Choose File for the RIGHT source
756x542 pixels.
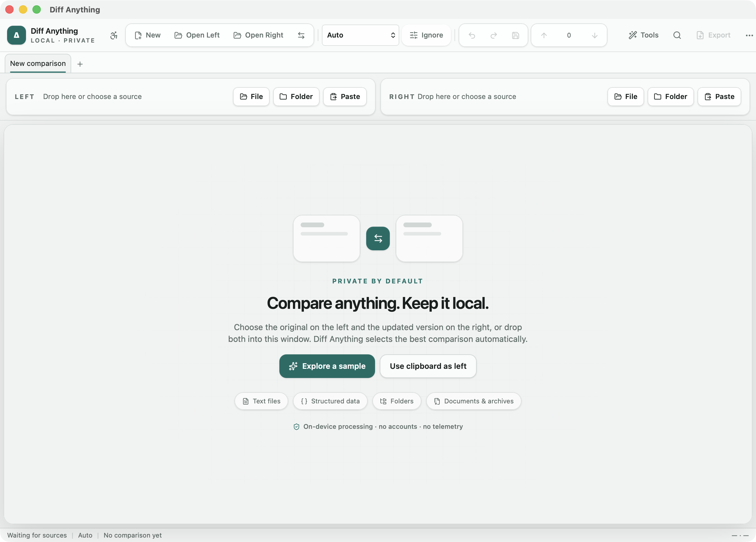coord(625,96)
